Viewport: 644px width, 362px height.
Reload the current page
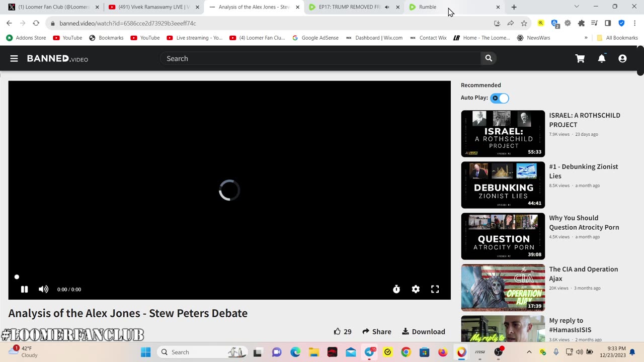[36, 23]
